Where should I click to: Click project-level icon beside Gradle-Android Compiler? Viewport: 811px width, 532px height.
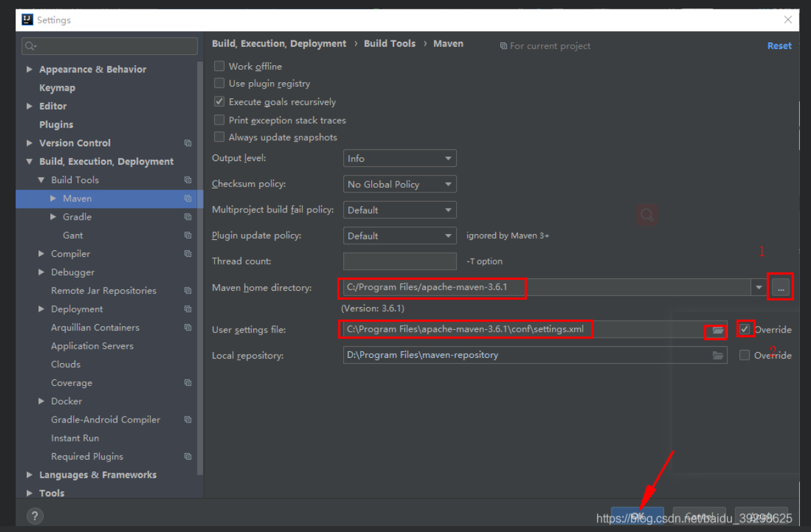pos(188,420)
